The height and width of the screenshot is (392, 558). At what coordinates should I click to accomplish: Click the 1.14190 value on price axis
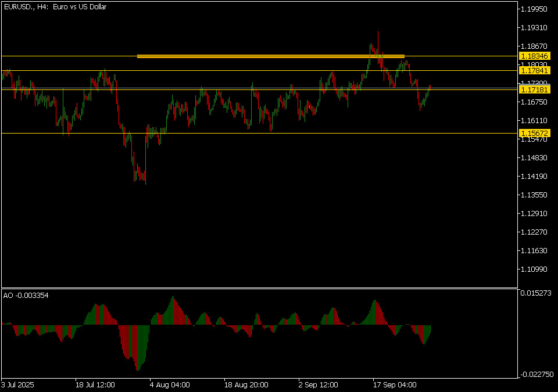(x=534, y=177)
